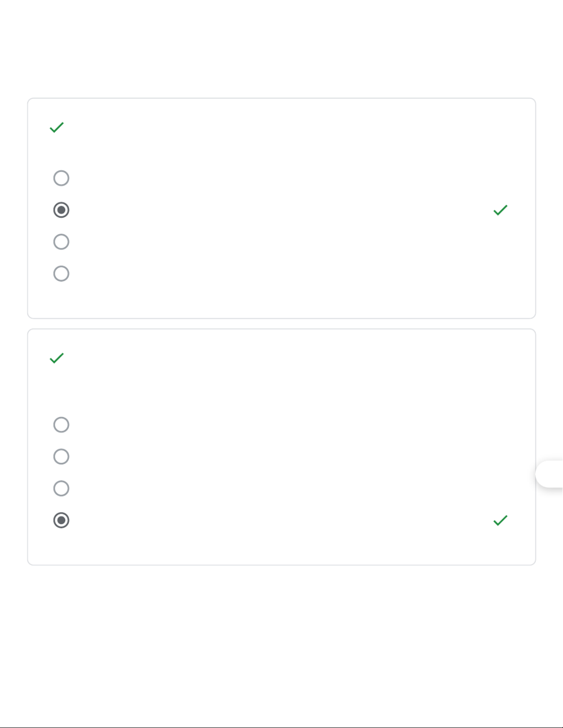
Task: Click the green checkmark heading the second question
Action: 57,358
